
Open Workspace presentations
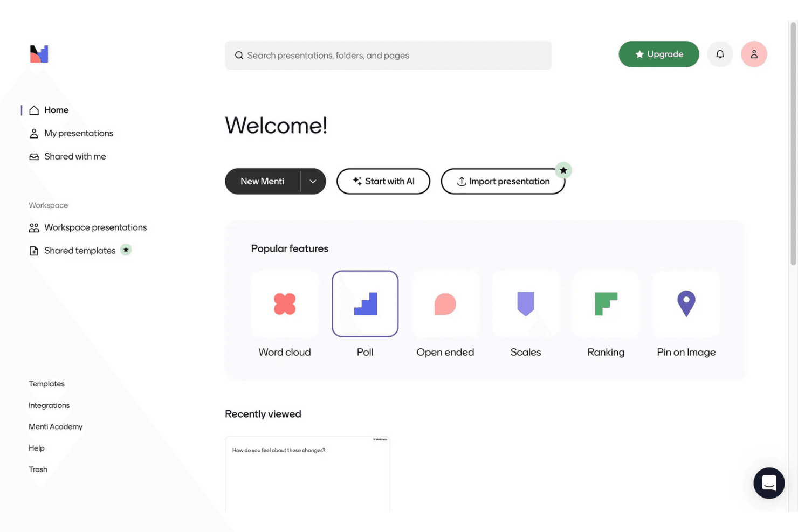(88, 227)
